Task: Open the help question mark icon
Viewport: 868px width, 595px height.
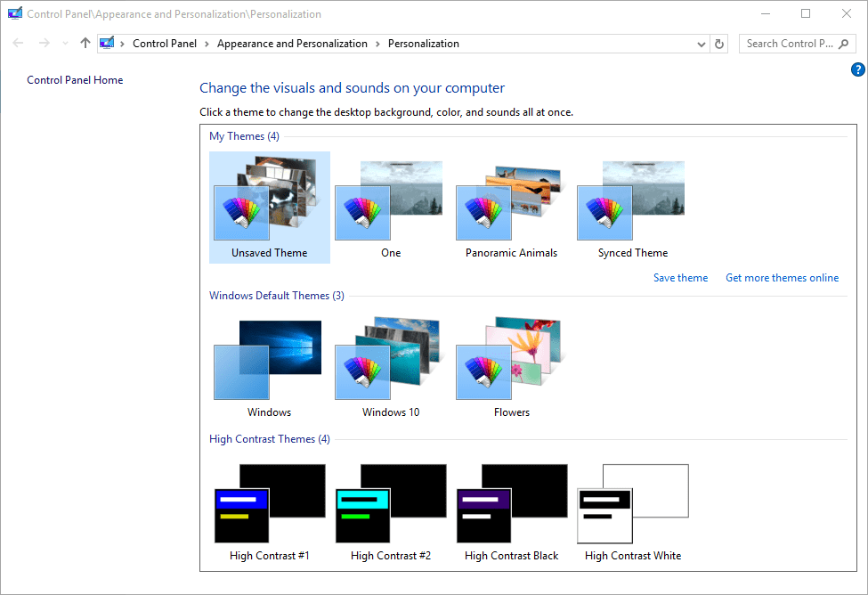Action: (x=857, y=69)
